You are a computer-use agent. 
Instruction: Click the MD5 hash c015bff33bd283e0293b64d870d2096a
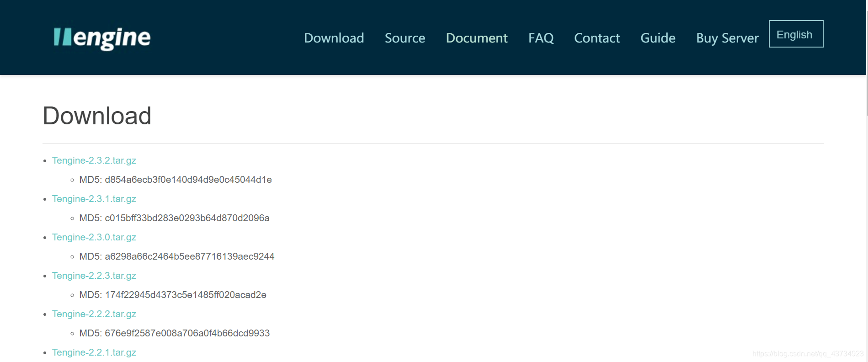(187, 218)
